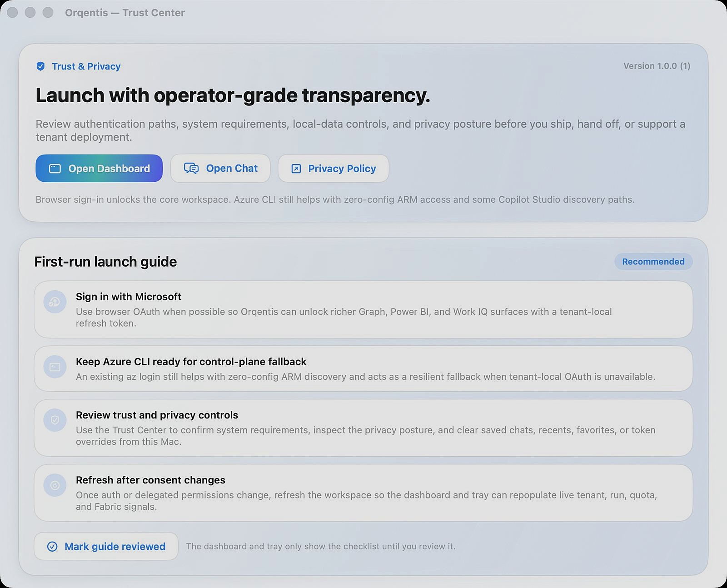Click the refresh icon for consent changes step

(55, 485)
